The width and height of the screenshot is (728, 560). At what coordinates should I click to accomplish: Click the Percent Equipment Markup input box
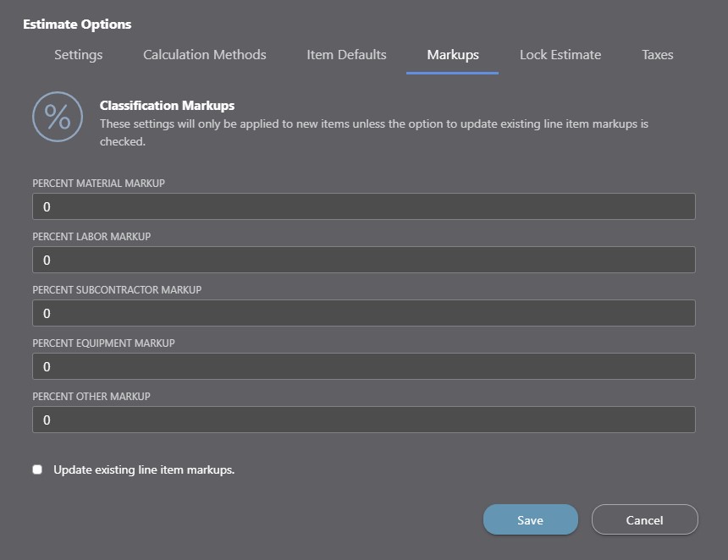pos(363,366)
